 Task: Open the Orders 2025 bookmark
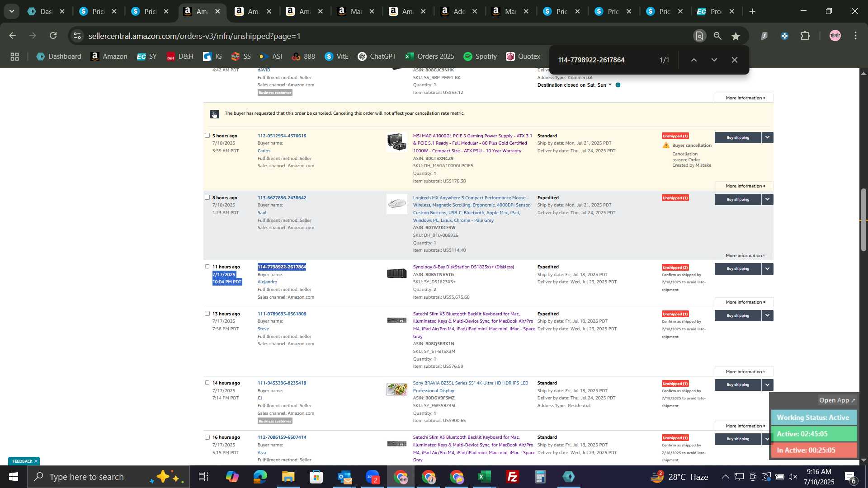pos(429,56)
